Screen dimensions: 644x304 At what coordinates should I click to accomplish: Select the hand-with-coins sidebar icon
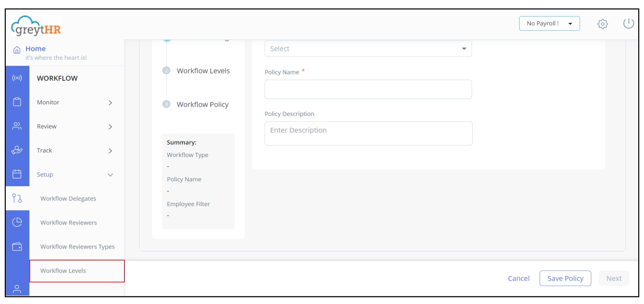[17, 150]
